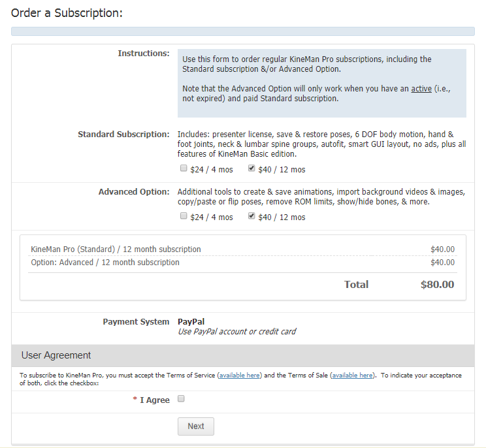The image size is (486, 448).
Task: Click the $80.00 total amount
Action: point(438,285)
